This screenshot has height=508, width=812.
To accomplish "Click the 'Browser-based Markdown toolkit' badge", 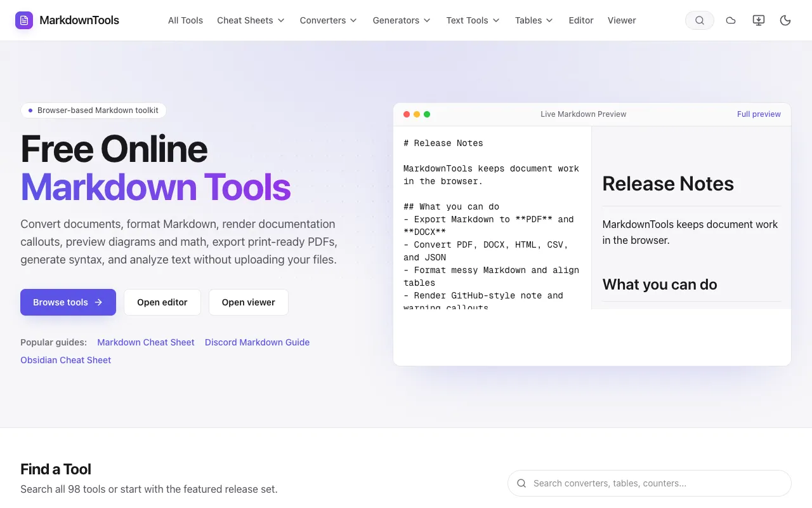I will click(93, 110).
